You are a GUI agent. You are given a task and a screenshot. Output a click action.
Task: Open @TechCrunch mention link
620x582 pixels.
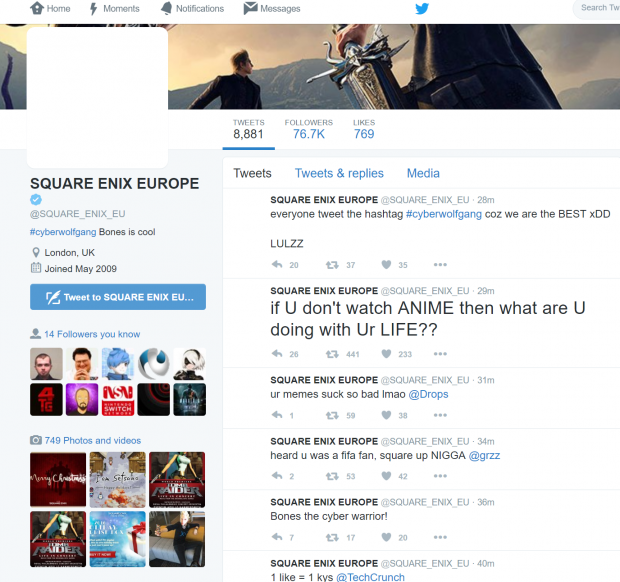[370, 577]
